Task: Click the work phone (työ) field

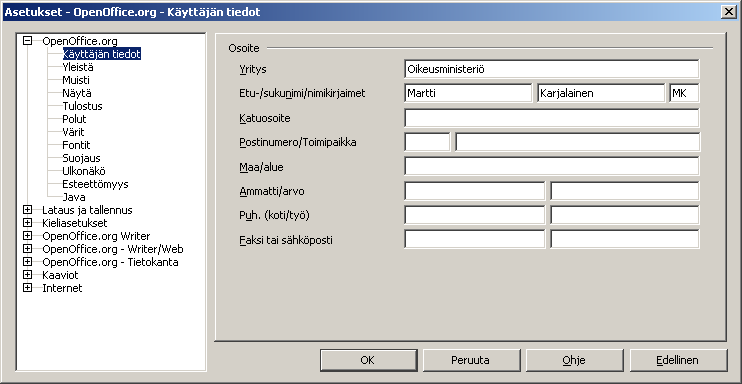Action: (x=625, y=215)
